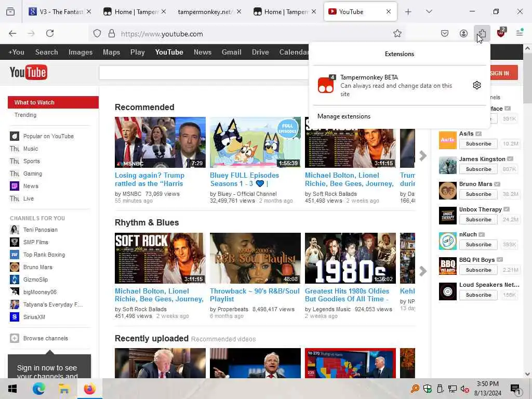The image size is (532, 399).
Task: Open the Firefox account icon
Action: (463, 33)
